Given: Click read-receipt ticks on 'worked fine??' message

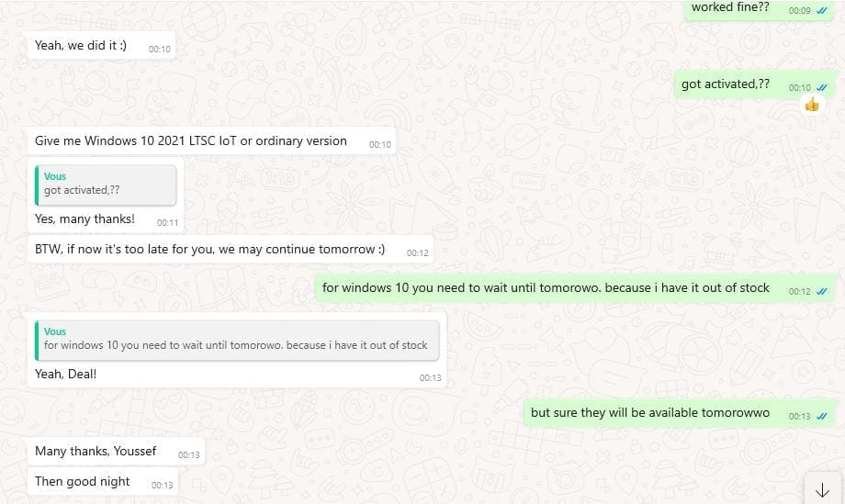Looking at the screenshot, I should click(822, 10).
